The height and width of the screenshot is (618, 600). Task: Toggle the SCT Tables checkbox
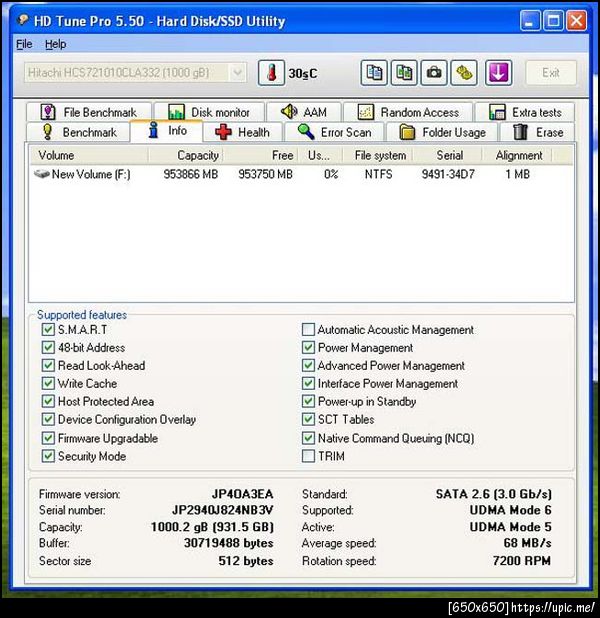308,419
